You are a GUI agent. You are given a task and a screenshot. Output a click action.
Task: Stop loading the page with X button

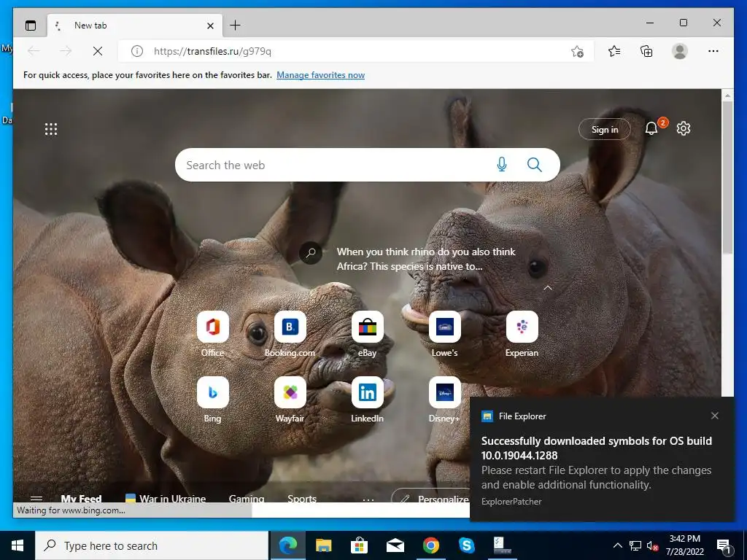tap(98, 51)
